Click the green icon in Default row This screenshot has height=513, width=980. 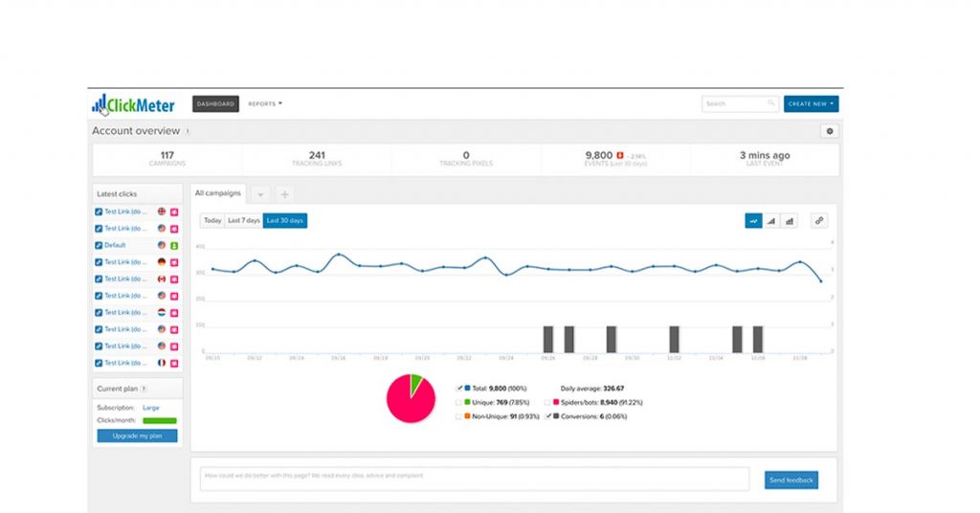(174, 246)
